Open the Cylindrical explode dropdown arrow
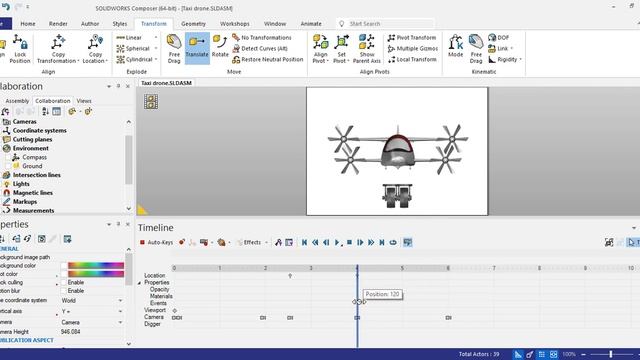640x360 pixels. coord(156,60)
